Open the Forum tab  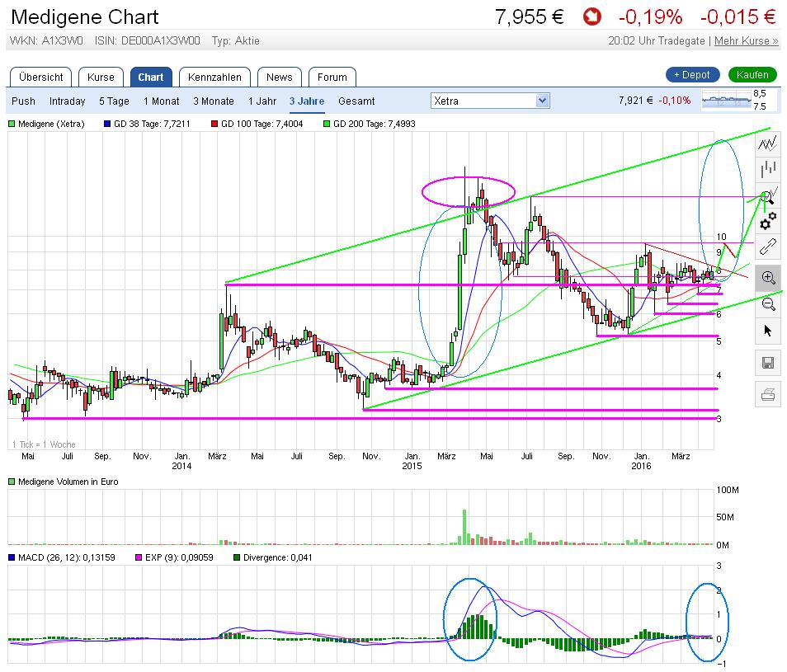(332, 78)
